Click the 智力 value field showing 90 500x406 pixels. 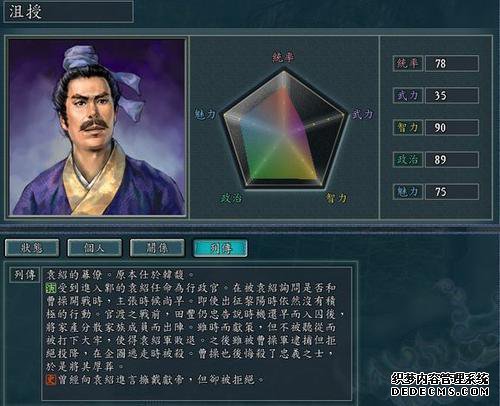452,127
